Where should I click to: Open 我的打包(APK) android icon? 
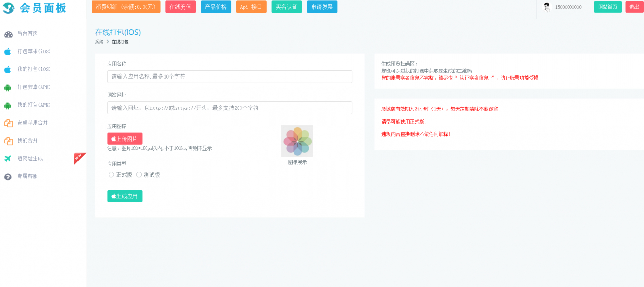[7, 105]
